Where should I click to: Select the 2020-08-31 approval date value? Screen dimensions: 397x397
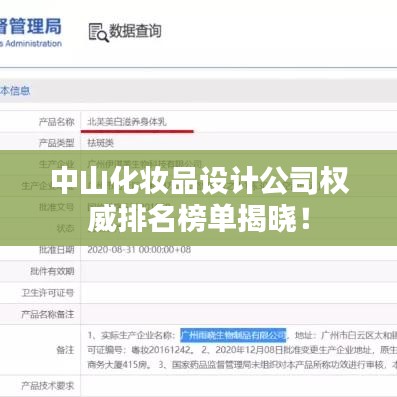tap(139, 250)
